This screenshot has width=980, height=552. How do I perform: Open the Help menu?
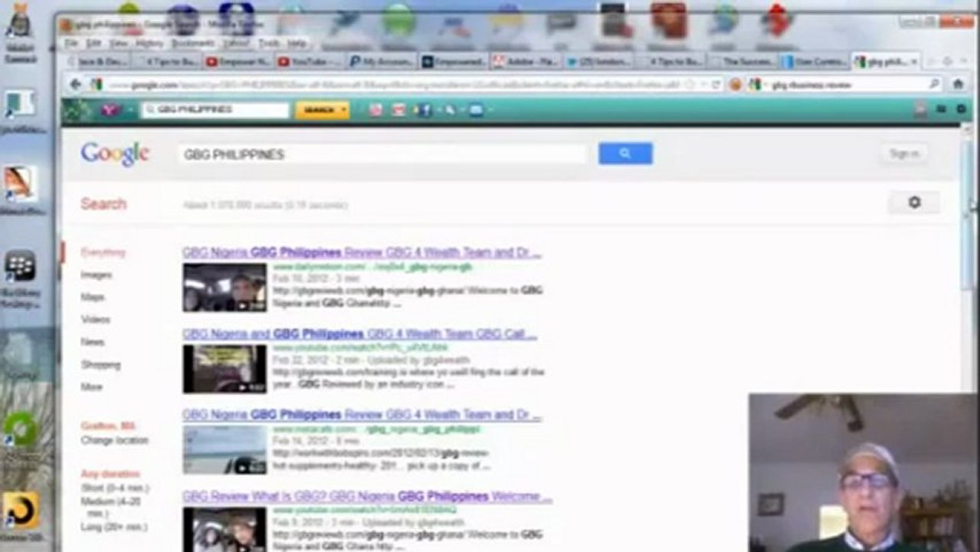(297, 44)
